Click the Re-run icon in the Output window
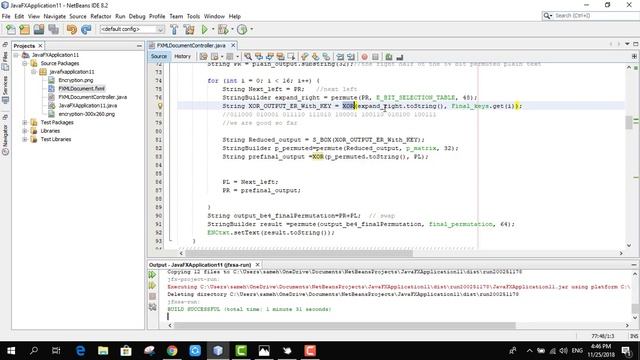Viewport: 640px width, 360px height. (153, 275)
